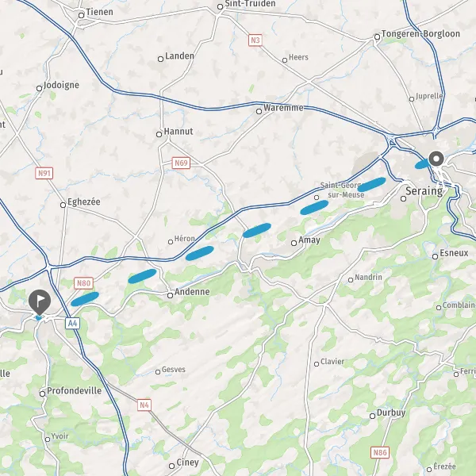Select the Hannut town marker
Screen dimensions: 476x476
(159, 134)
